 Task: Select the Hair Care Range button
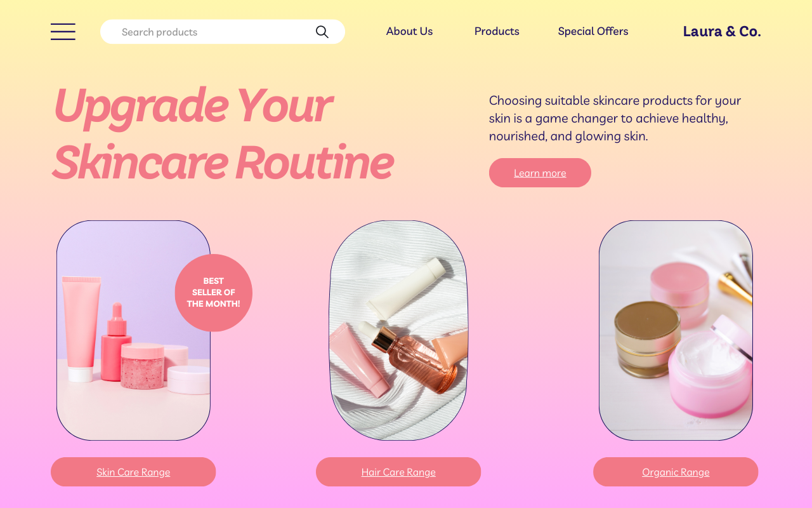tap(398, 472)
